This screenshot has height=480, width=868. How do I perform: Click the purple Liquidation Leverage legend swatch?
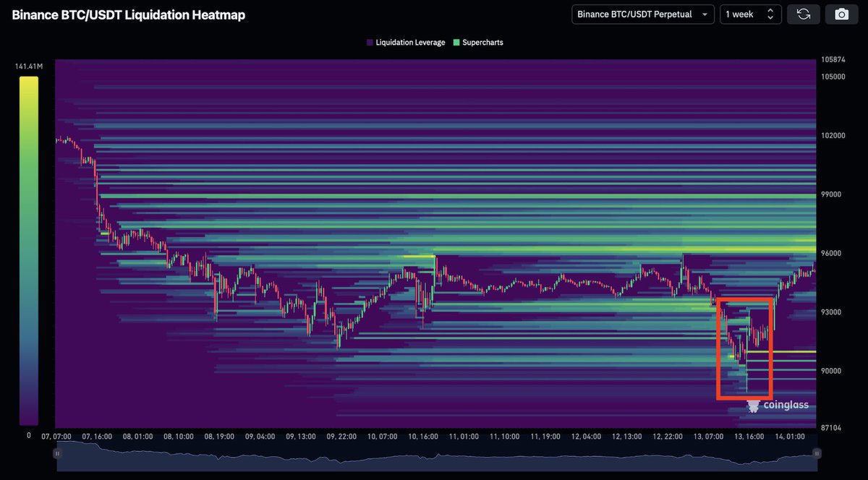370,43
